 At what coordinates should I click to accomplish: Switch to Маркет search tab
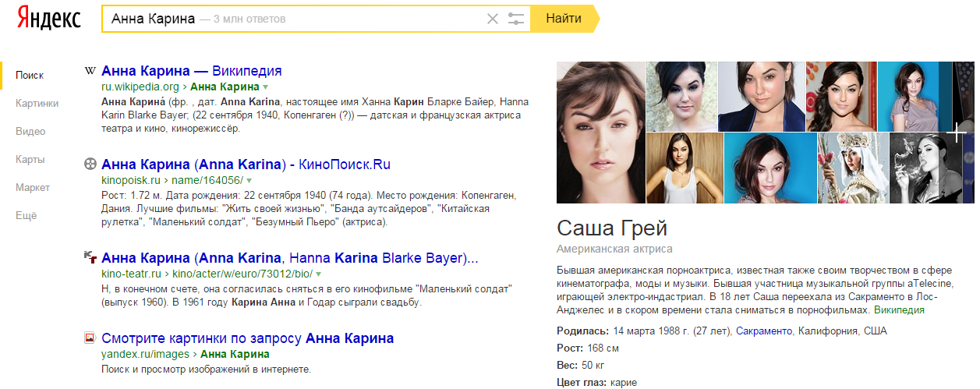click(x=33, y=188)
